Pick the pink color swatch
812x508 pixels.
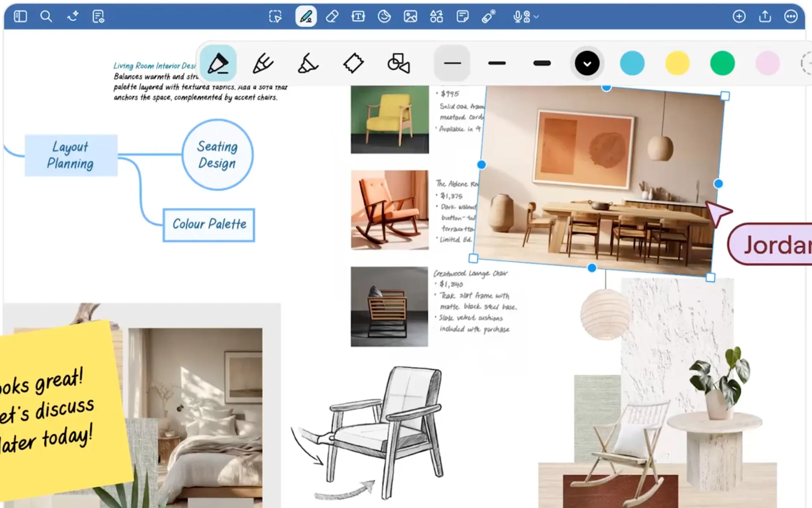point(768,64)
